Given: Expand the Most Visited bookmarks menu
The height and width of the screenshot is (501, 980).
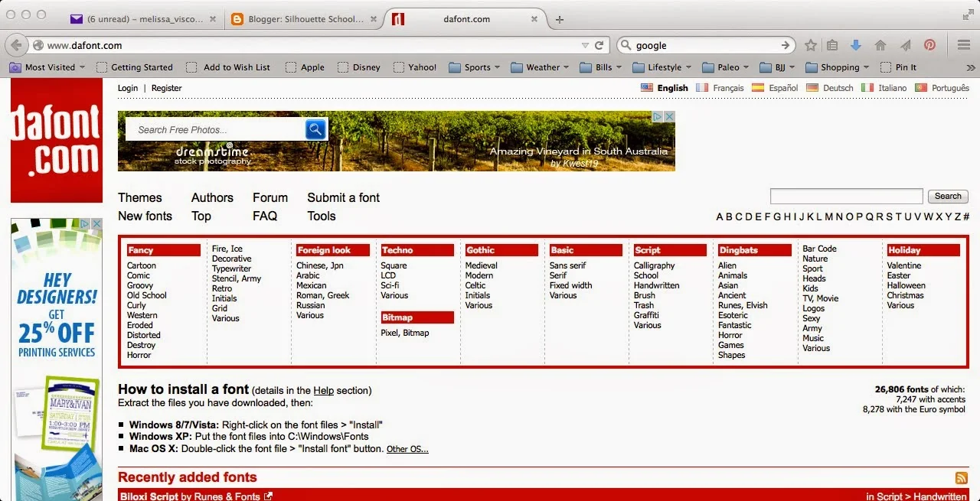Looking at the screenshot, I should 47,67.
